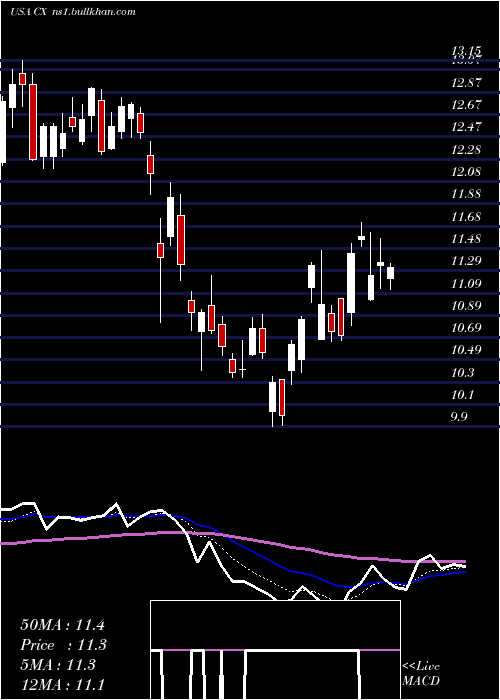Click the 12.87 price axis label

tap(466, 83)
